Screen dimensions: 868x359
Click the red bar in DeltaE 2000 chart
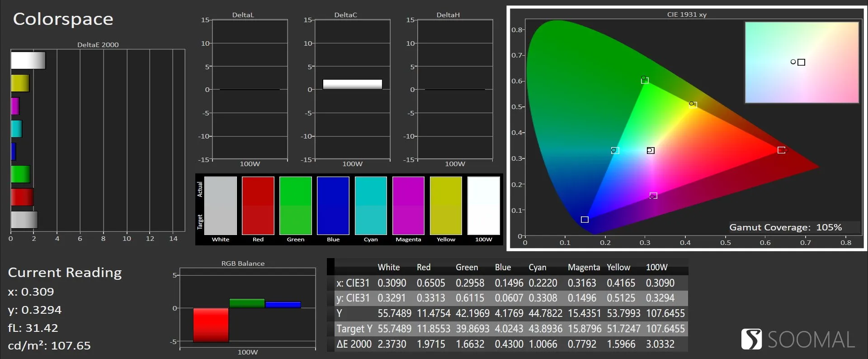click(22, 197)
